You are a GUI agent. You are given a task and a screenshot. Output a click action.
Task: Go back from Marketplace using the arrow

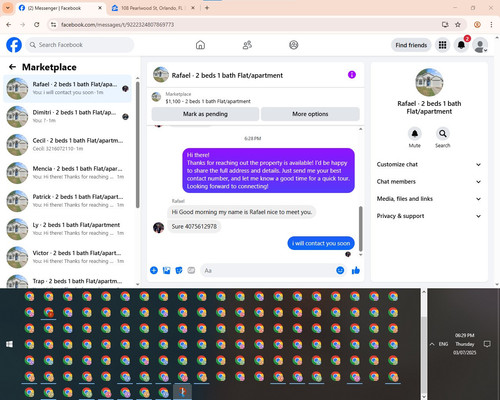(x=12, y=67)
